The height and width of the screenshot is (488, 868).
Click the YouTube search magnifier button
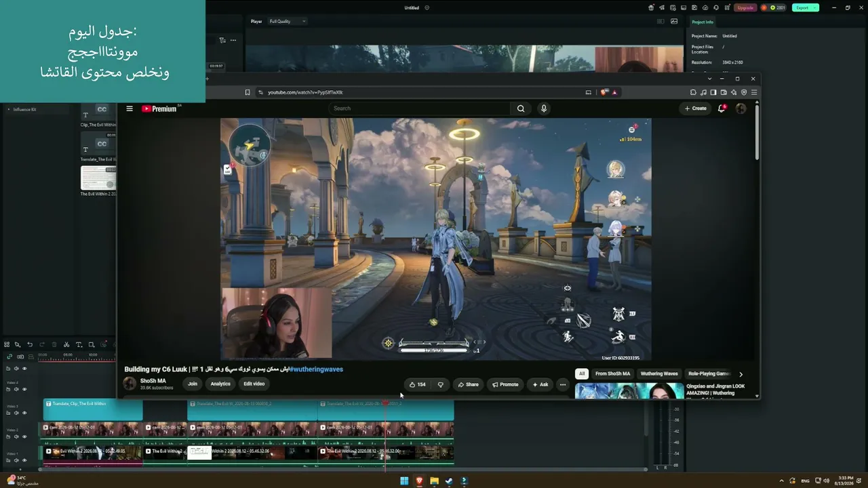point(521,108)
